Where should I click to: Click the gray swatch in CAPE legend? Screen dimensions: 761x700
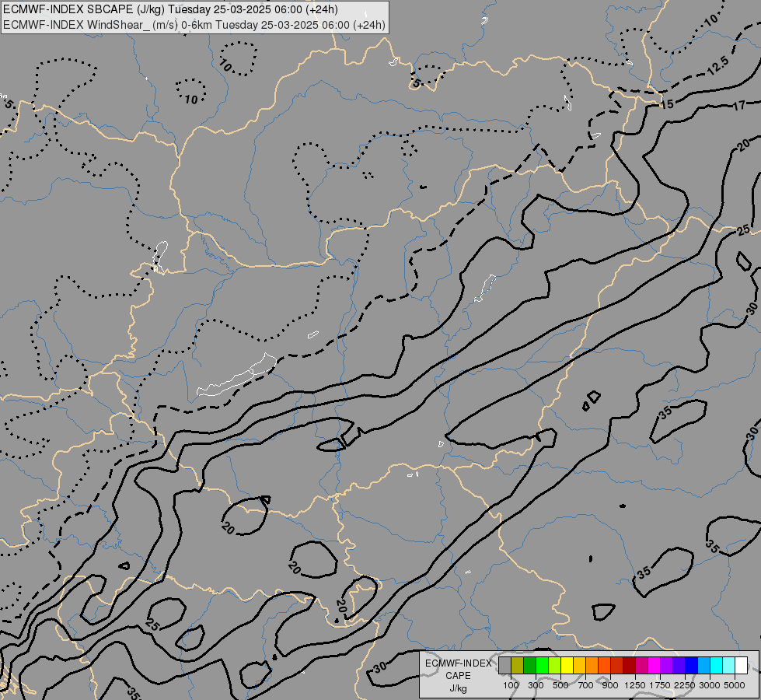pyautogui.click(x=504, y=666)
